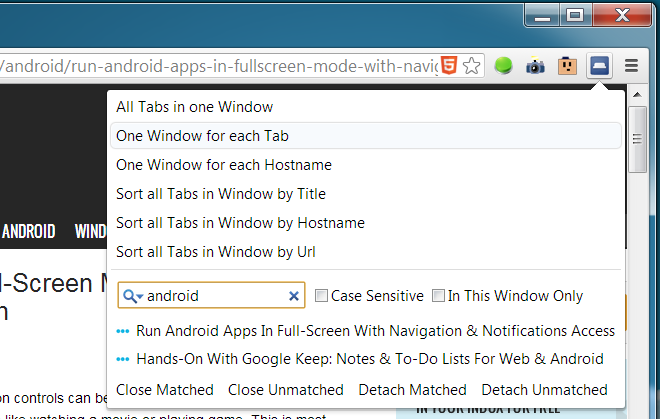Bookmark page with the star icon
The height and width of the screenshot is (419, 660).
[x=471, y=66]
